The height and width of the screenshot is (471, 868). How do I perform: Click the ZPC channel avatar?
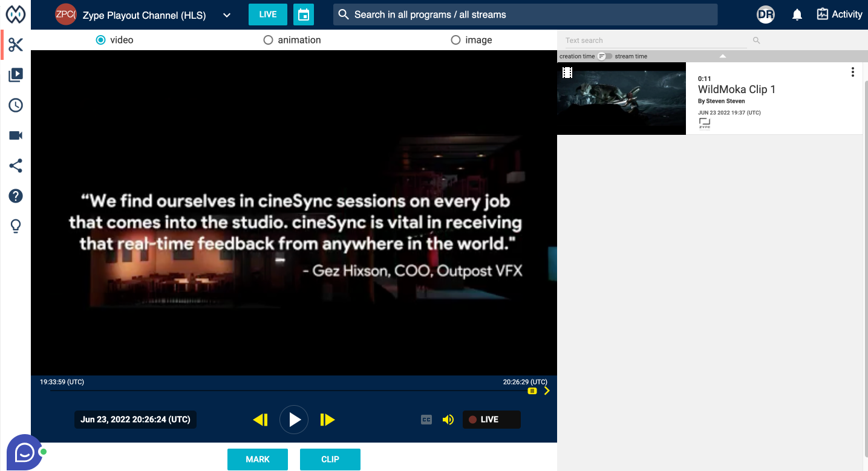click(x=65, y=15)
